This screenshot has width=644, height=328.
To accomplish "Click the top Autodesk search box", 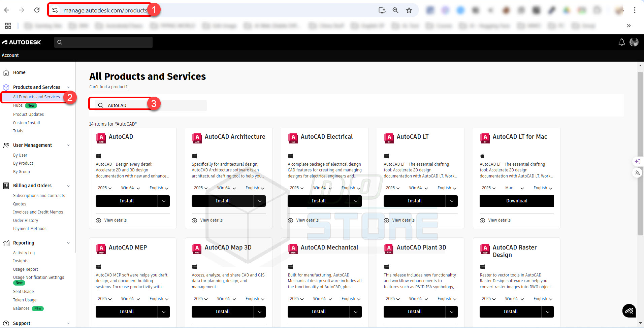I will click(103, 42).
